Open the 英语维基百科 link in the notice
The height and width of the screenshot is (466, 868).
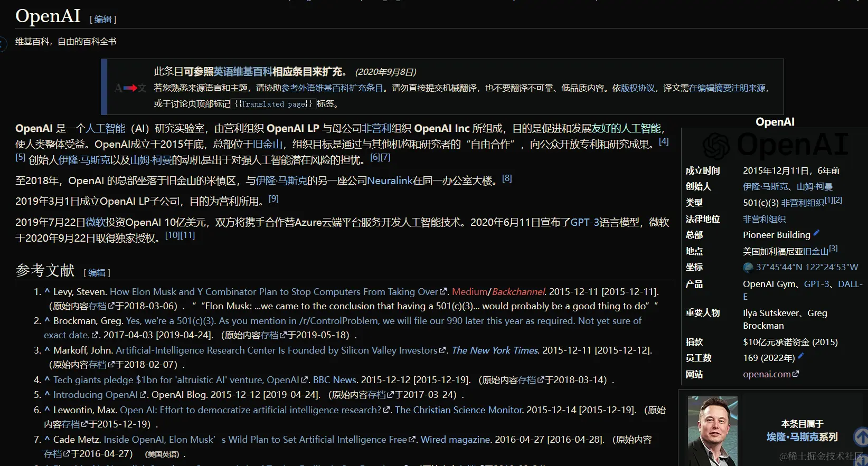pyautogui.click(x=243, y=72)
